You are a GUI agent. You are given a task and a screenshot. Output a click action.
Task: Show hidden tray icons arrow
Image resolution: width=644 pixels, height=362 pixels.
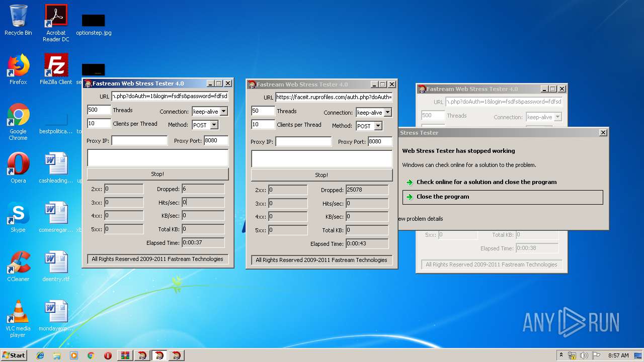point(561,355)
